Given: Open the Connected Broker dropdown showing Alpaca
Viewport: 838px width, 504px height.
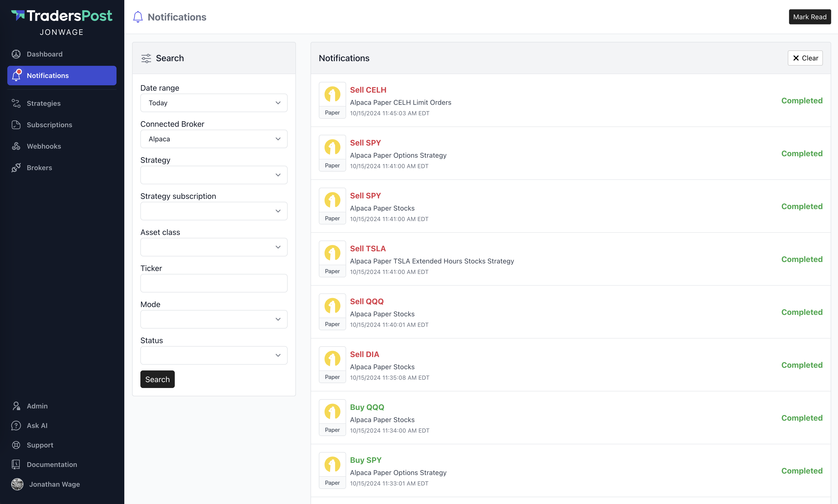Looking at the screenshot, I should pos(214,139).
